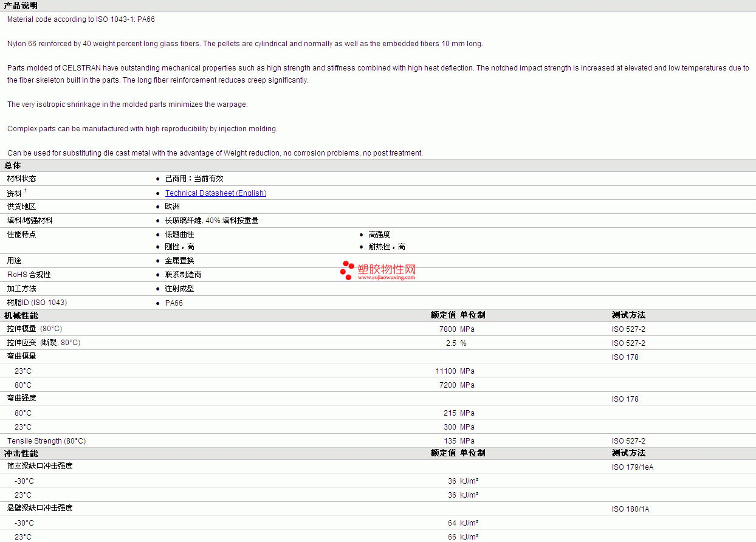The image size is (756, 542).
Task: Select the feature 低蠕曲性
Action: click(180, 235)
